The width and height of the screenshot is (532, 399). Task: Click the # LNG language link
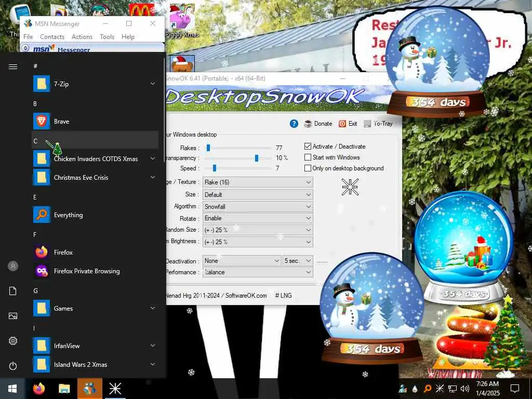(x=283, y=296)
